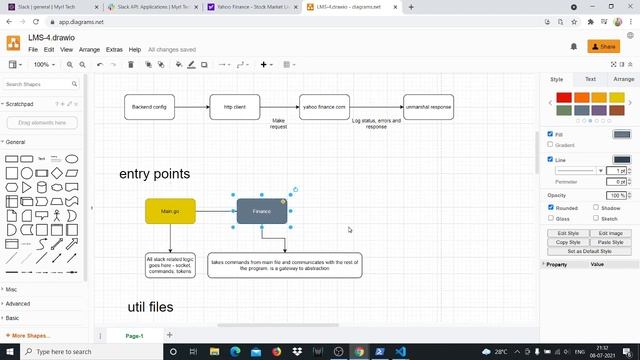The width and height of the screenshot is (640, 360).
Task: Send selection to back icon
Action: (161, 64)
